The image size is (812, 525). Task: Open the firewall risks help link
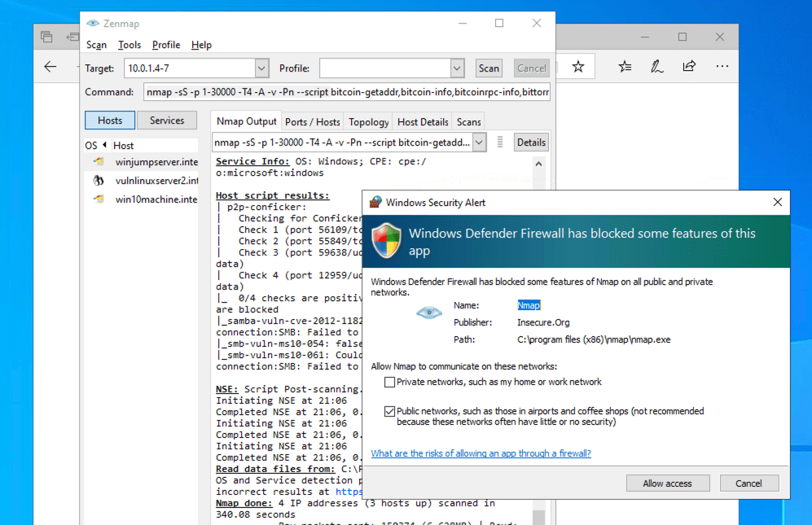click(x=481, y=453)
